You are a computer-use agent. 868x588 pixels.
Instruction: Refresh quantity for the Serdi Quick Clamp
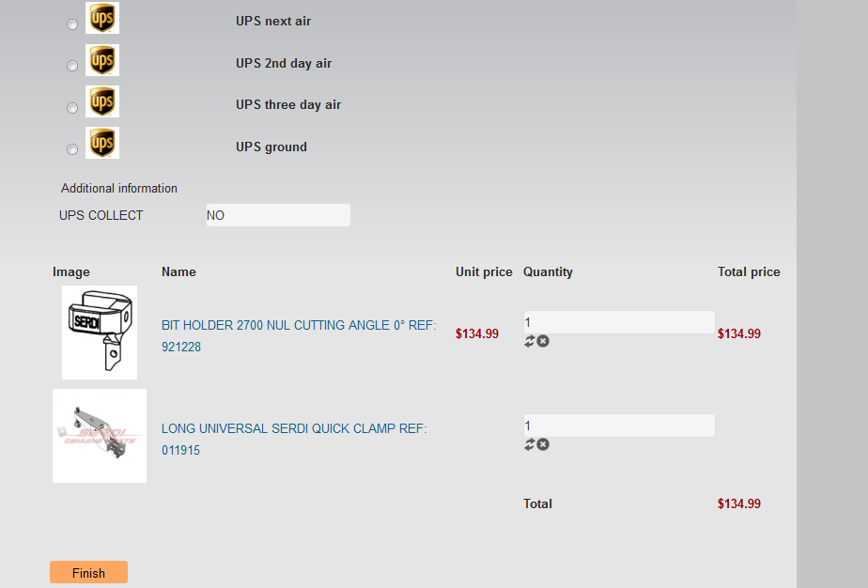coord(529,444)
